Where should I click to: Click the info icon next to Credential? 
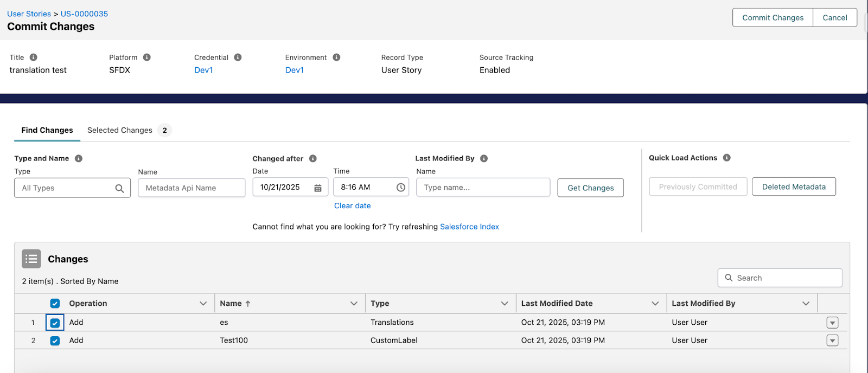(238, 57)
